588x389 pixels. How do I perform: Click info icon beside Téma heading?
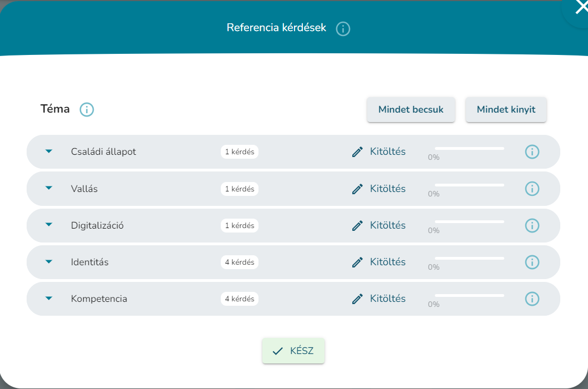click(x=87, y=109)
